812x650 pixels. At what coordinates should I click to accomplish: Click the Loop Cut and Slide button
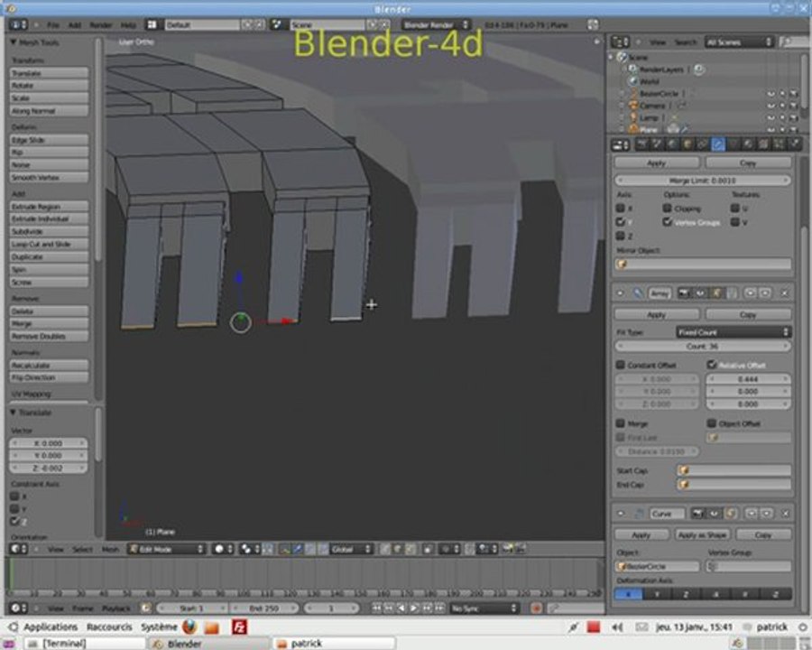pyautogui.click(x=49, y=244)
